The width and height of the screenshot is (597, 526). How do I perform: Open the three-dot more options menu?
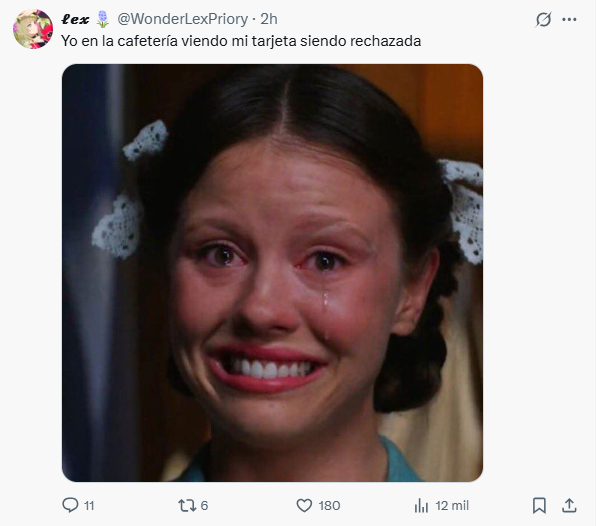(569, 19)
